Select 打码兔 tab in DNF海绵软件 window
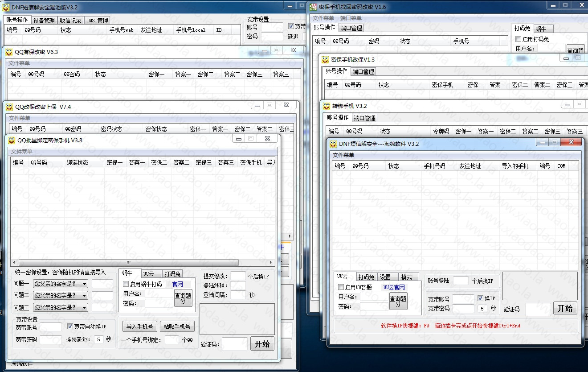Screen dimensions: 588x372 (x=367, y=277)
